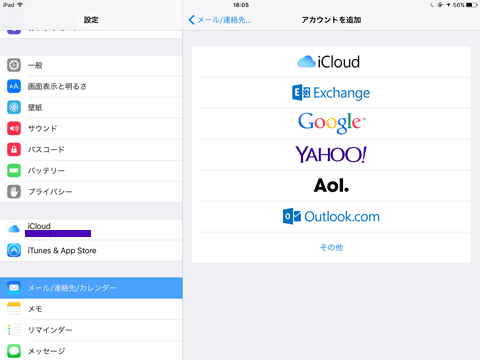Tap the iCloud text label in sidebar
The image size is (480, 360).
[x=39, y=226]
